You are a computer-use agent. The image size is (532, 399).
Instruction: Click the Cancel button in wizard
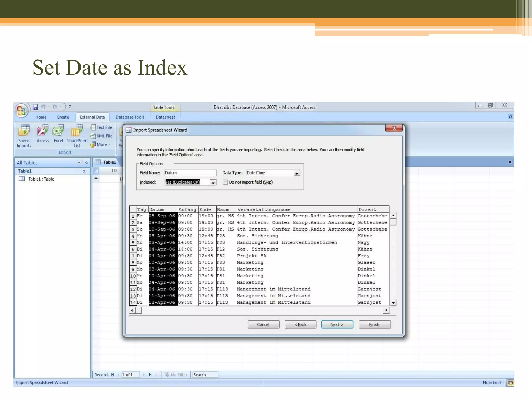click(263, 324)
